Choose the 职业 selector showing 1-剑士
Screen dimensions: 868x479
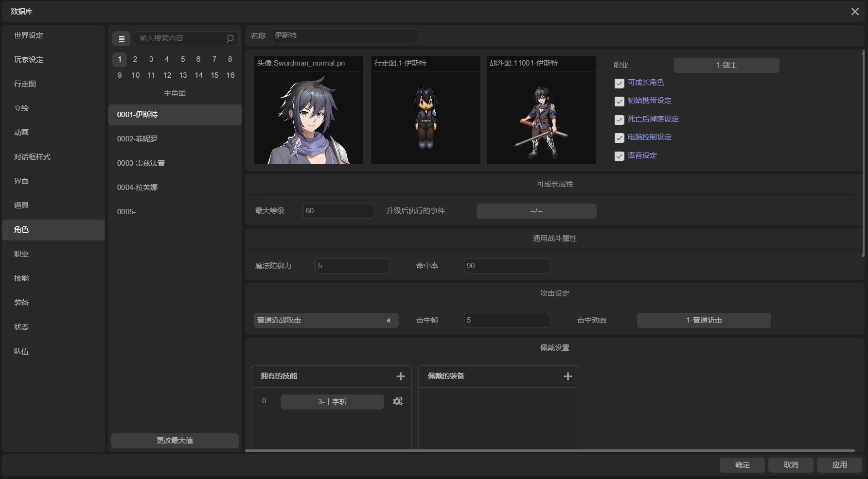click(x=726, y=65)
